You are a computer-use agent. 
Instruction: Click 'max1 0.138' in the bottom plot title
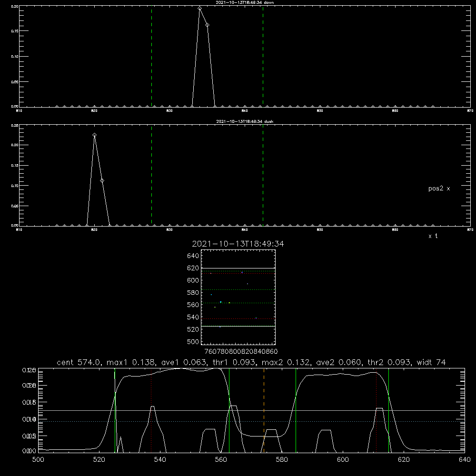point(129,362)
